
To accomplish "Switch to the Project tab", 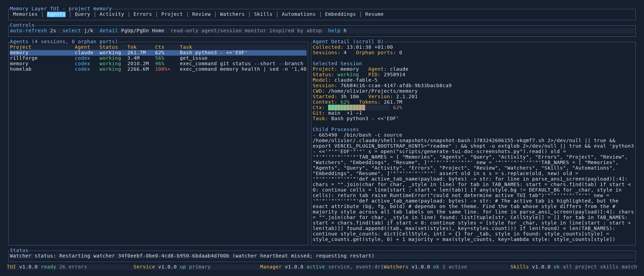I will 172,14.
